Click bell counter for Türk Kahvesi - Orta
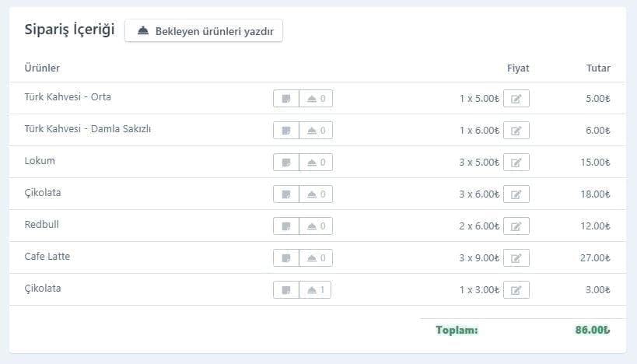The image size is (637, 364). coord(316,98)
